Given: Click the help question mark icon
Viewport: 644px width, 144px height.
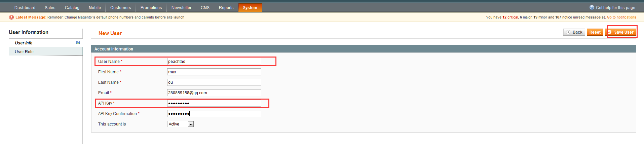Looking at the screenshot, I should 592,7.
